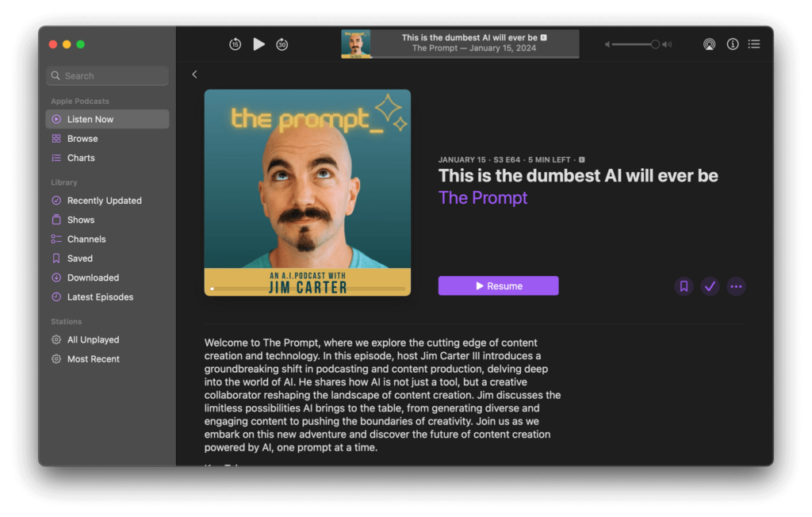Click the now-playing artwork thumbnail in toolbar
The image size is (812, 517).
click(356, 44)
